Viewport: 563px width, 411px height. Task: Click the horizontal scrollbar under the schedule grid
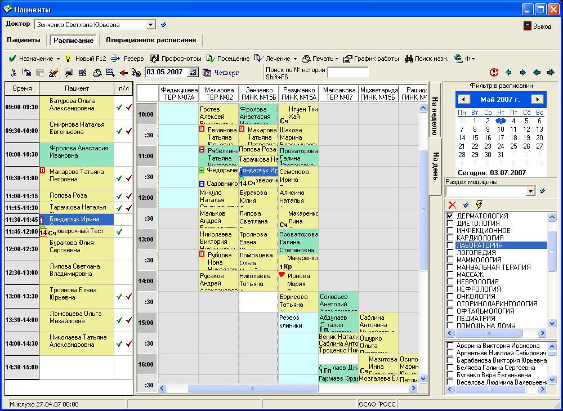click(x=288, y=388)
